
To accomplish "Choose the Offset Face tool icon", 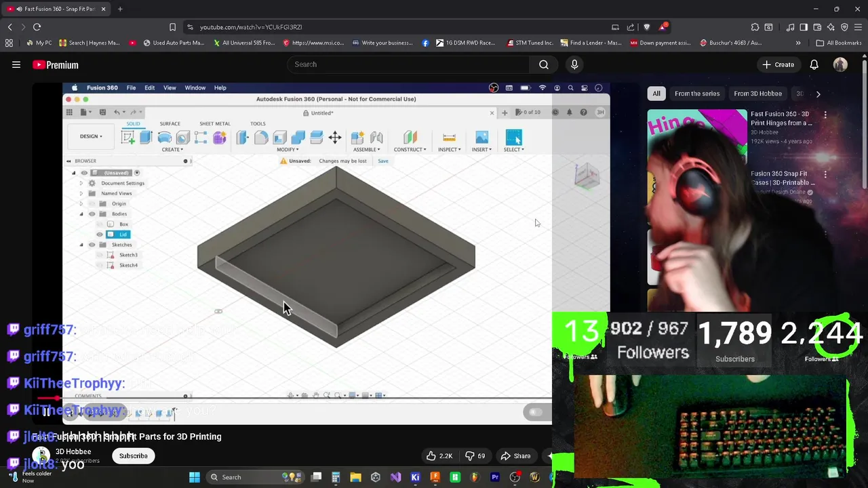I will coord(316,138).
